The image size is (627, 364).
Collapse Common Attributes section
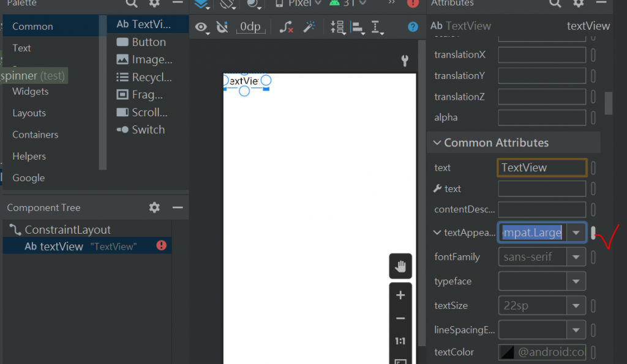[x=437, y=143]
